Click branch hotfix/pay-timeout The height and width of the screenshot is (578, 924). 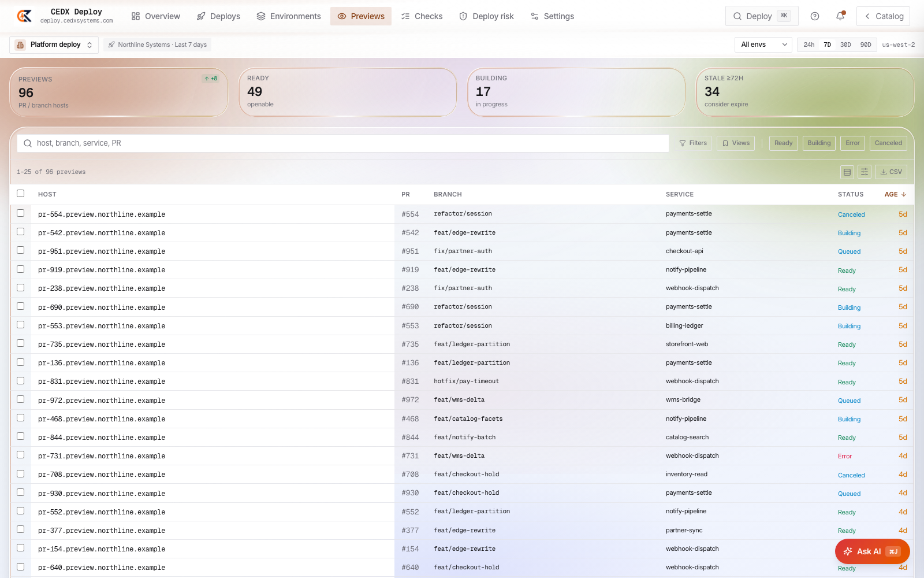pyautogui.click(x=467, y=381)
